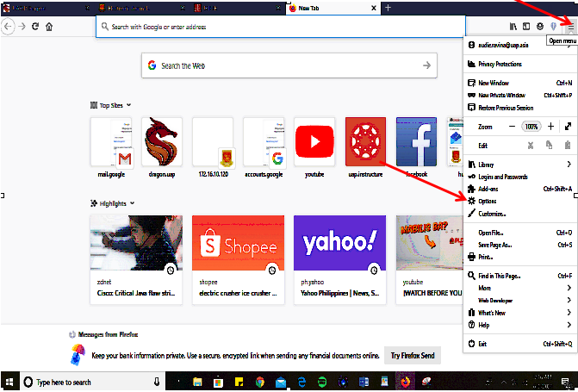This screenshot has width=578, height=392.
Task: Open the usp.instructure top site
Action: pos(365,147)
